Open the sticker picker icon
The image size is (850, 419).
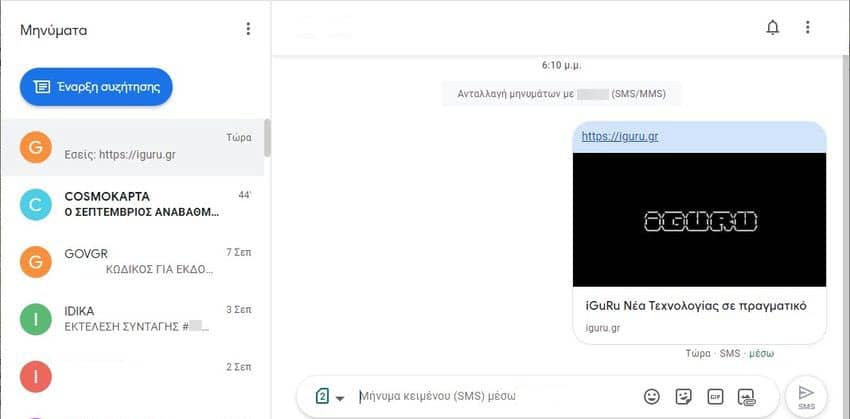pyautogui.click(x=683, y=397)
